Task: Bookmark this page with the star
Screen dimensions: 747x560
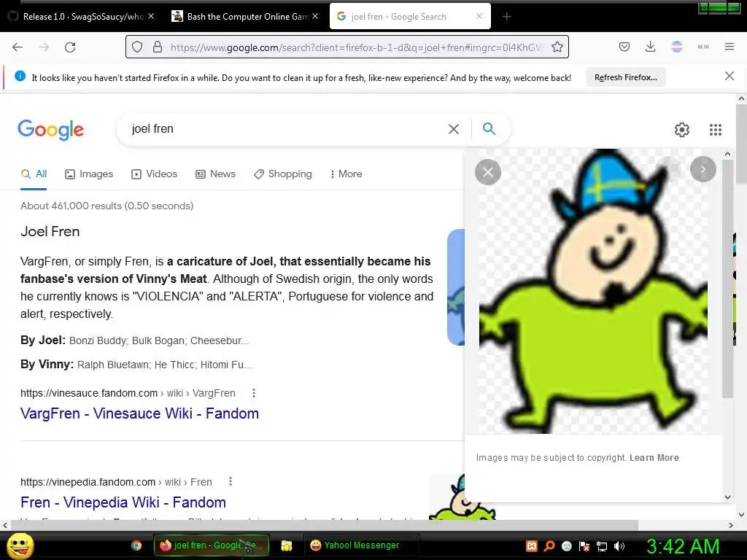Action: click(x=557, y=47)
